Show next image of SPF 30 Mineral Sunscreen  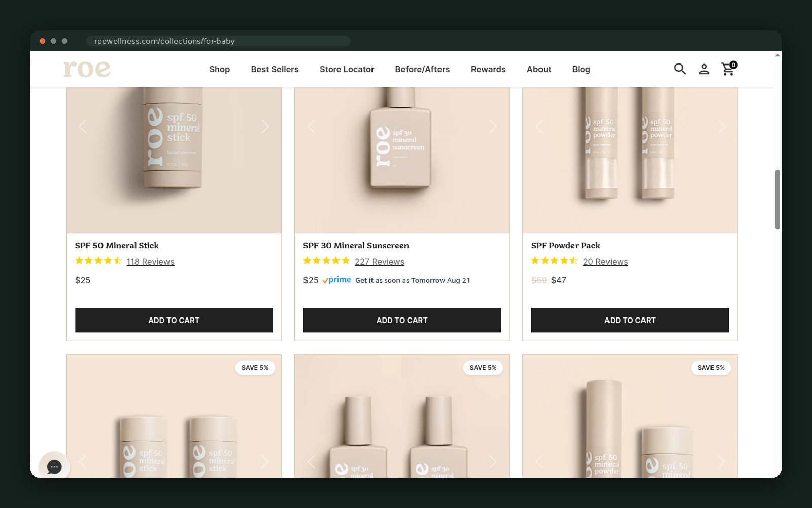point(493,126)
